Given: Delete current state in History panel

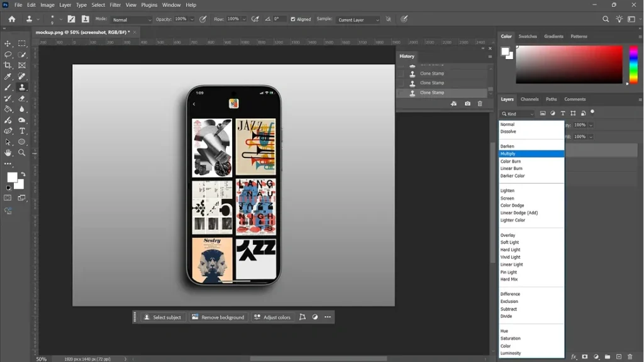Looking at the screenshot, I should tap(480, 104).
